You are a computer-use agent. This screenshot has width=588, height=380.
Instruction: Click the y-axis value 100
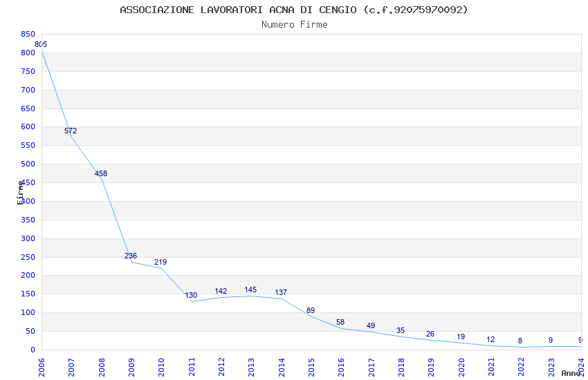click(28, 312)
